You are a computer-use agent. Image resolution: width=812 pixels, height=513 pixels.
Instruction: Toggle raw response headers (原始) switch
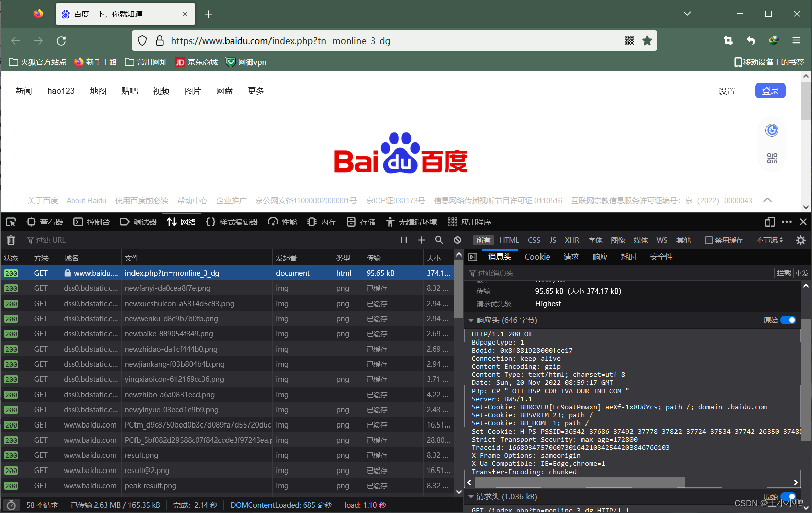pos(788,320)
